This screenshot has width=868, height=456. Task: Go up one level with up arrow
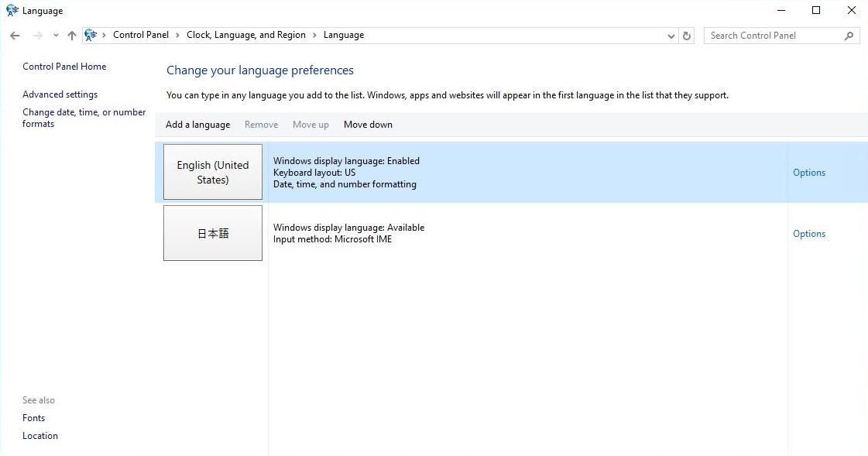click(x=72, y=36)
